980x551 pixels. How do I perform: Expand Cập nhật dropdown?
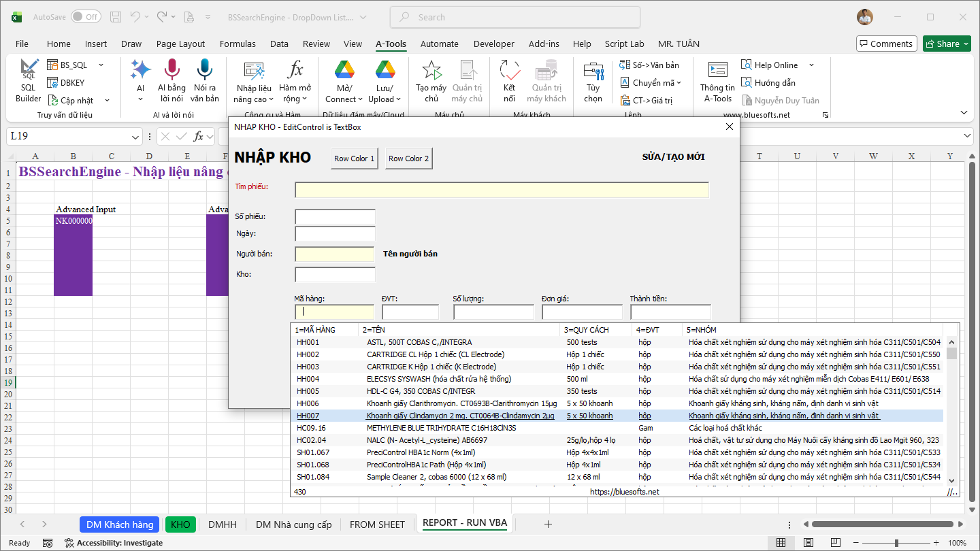[x=106, y=101]
